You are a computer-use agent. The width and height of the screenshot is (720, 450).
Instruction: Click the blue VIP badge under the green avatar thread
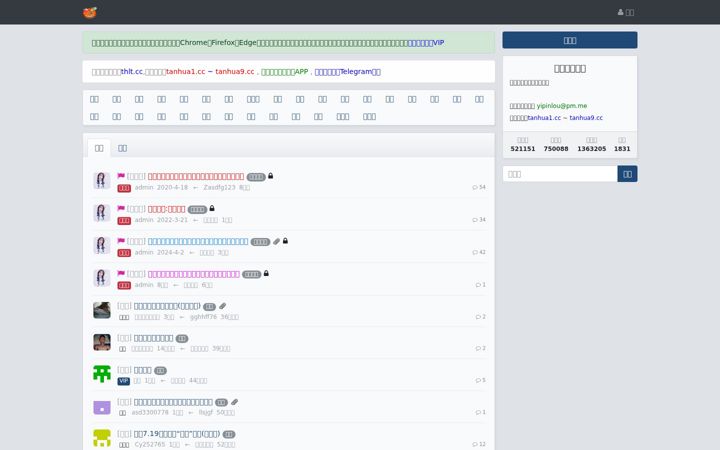[124, 381]
